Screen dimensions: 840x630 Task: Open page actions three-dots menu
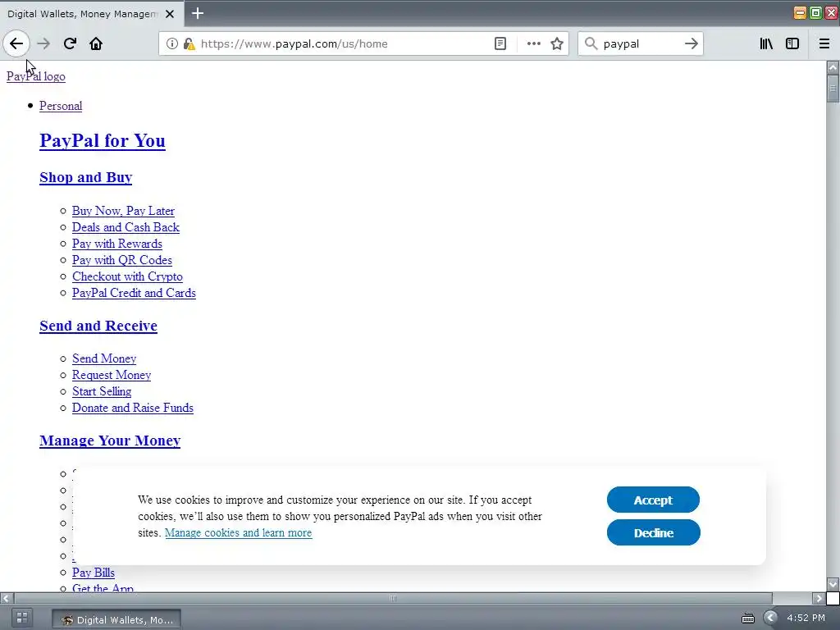pos(533,43)
